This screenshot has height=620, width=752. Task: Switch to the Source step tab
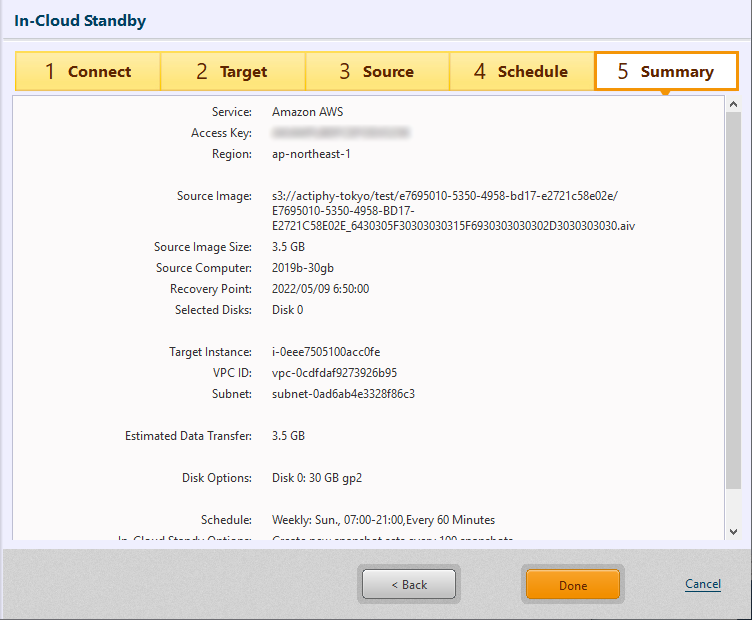[x=377, y=72]
